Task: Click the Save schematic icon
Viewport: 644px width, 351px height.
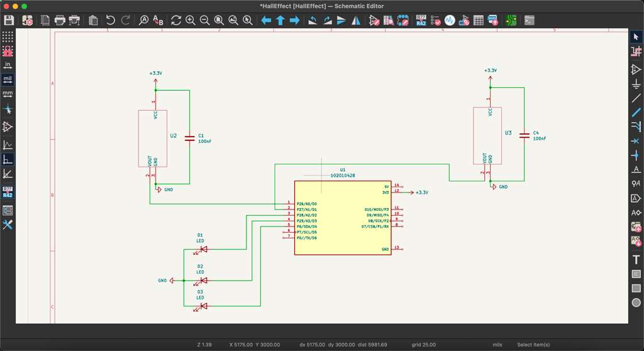Action: coord(9,21)
